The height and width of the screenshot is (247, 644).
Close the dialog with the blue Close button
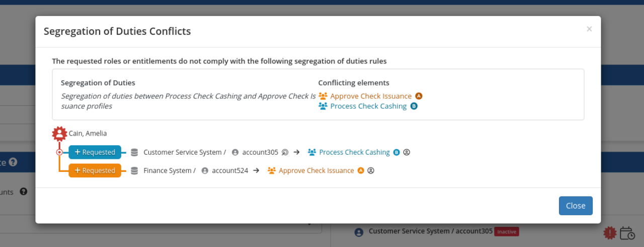coord(576,206)
